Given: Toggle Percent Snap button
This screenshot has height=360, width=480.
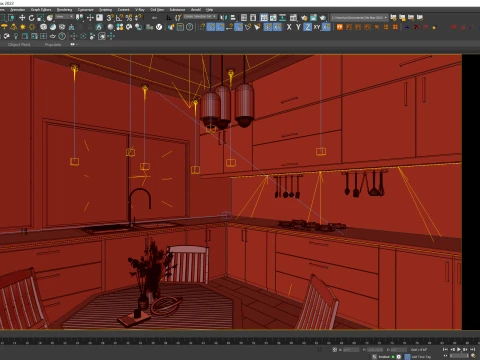Looking at the screenshot, I should (129, 18).
